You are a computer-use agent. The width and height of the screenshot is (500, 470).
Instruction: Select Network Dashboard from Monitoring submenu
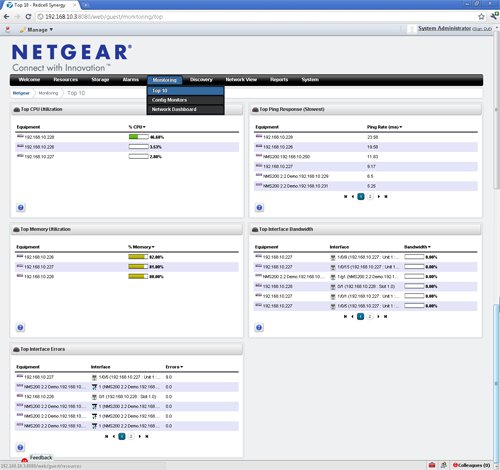coord(185,109)
